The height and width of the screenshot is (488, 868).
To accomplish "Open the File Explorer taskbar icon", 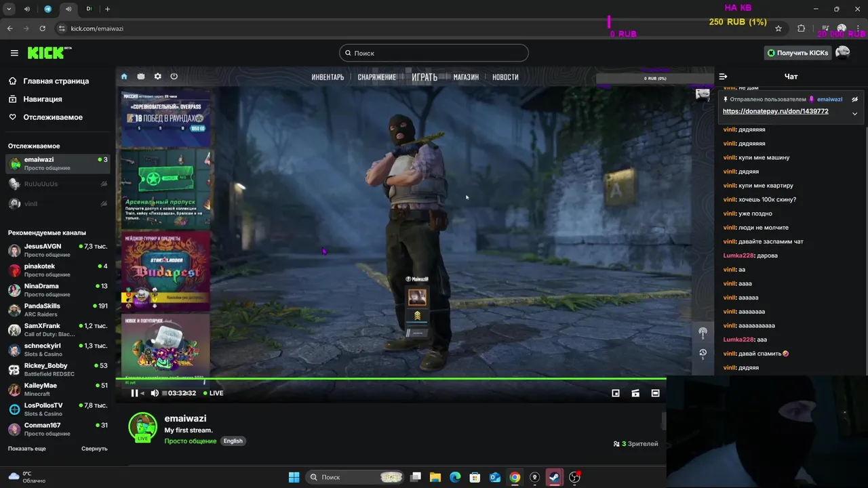I will pos(435,477).
